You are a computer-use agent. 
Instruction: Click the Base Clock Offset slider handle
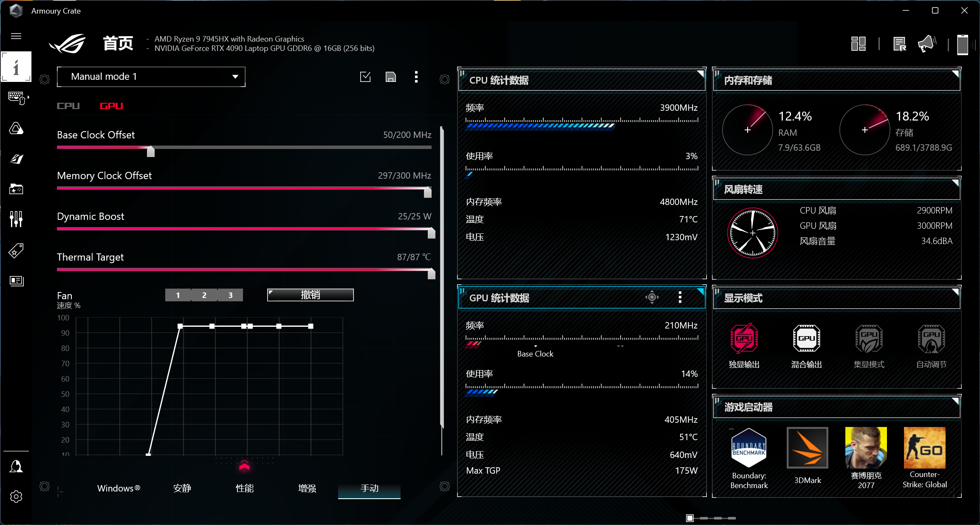151,152
